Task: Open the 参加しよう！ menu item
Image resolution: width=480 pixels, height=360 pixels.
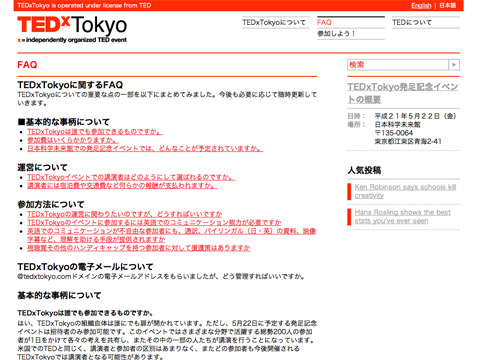Action: pos(337,34)
